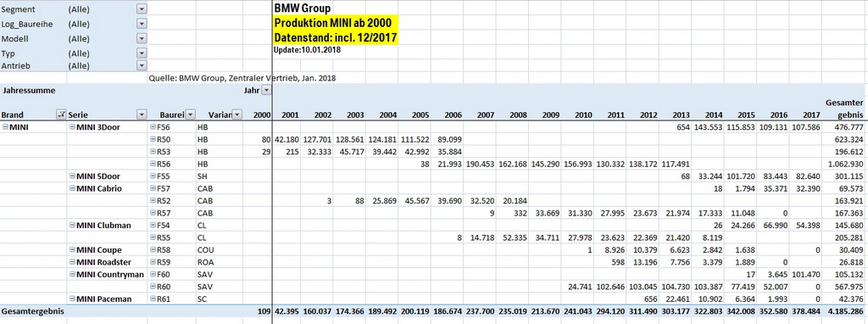Open the Antrieb filter dropdown
868x324 pixels.
tap(142, 65)
